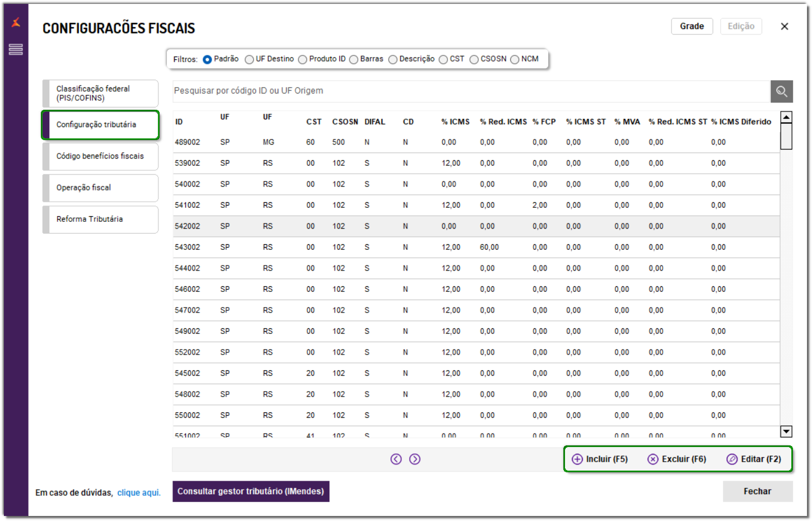Image resolution: width=812 pixels, height=521 pixels.
Task: Click the magnifying glass search icon
Action: coord(781,91)
